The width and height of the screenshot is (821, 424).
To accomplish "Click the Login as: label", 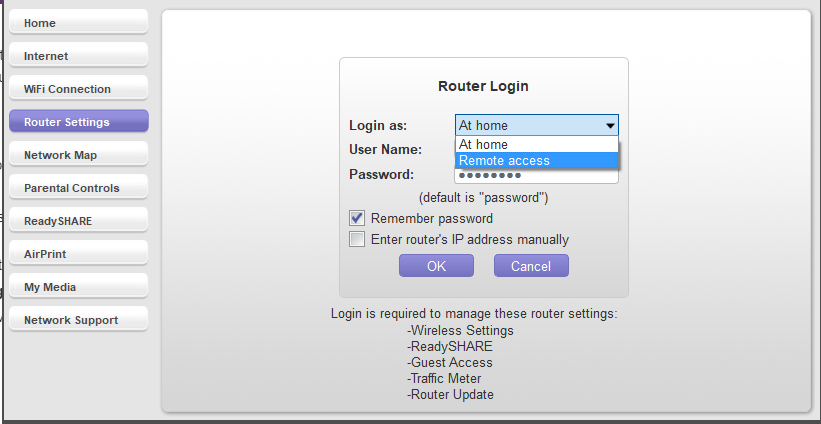I will coord(378,126).
